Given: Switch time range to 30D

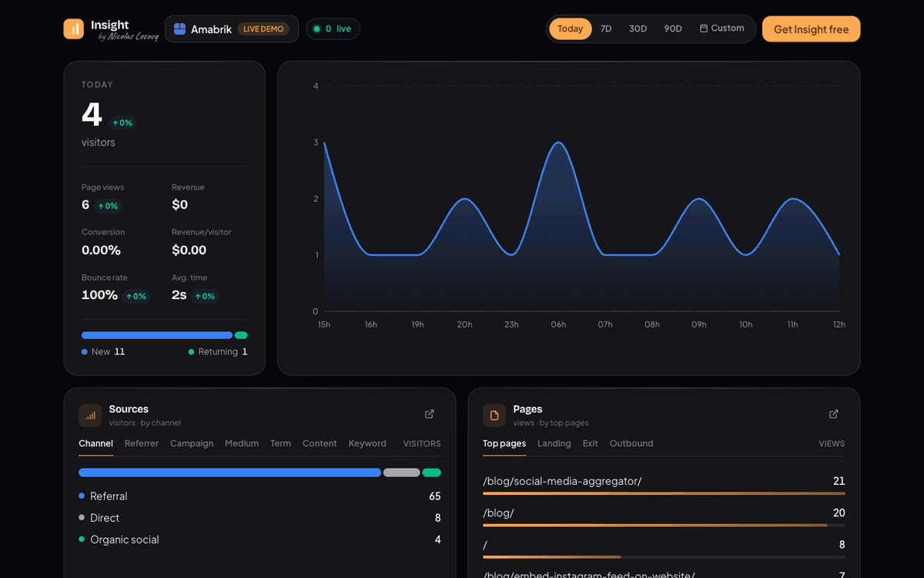Looking at the screenshot, I should point(638,29).
